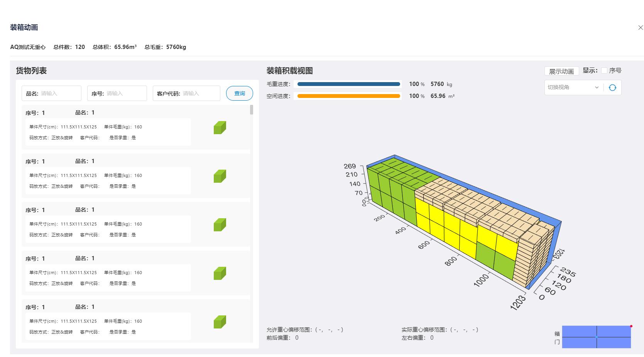644x357 pixels.
Task: Click third cargo item's green cube icon
Action: (220, 225)
